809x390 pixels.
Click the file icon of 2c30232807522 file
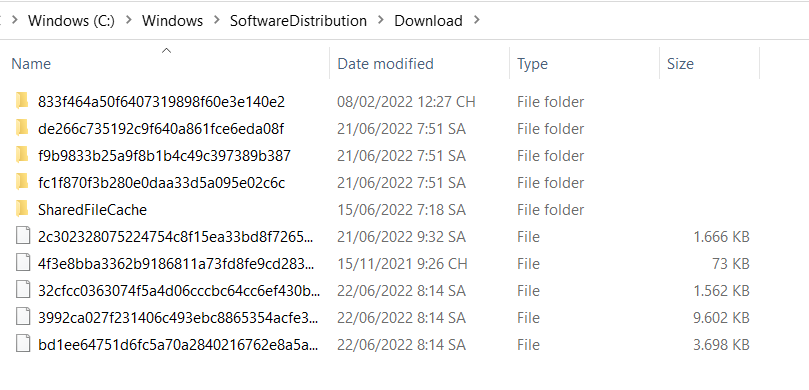coord(23,237)
